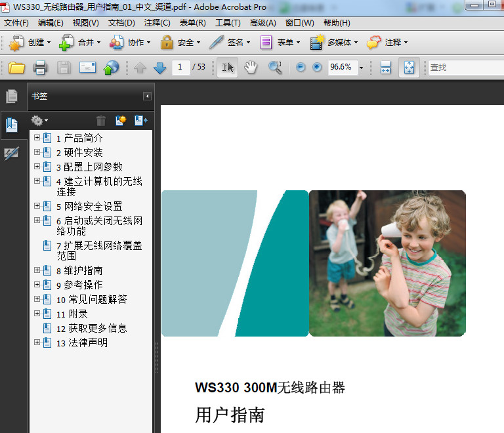Image resolution: width=504 pixels, height=433 pixels.
Task: Open the Collaborate (协作) toolbar menu
Action: coord(130,43)
